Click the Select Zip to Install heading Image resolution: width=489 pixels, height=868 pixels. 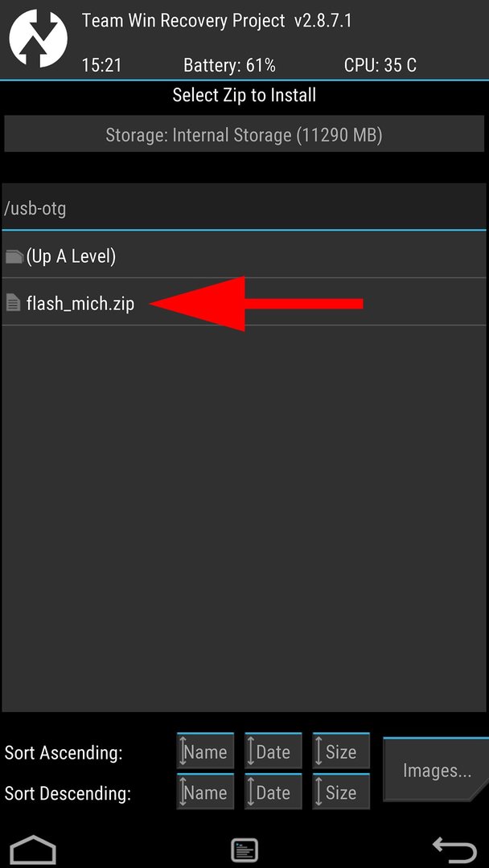[244, 95]
